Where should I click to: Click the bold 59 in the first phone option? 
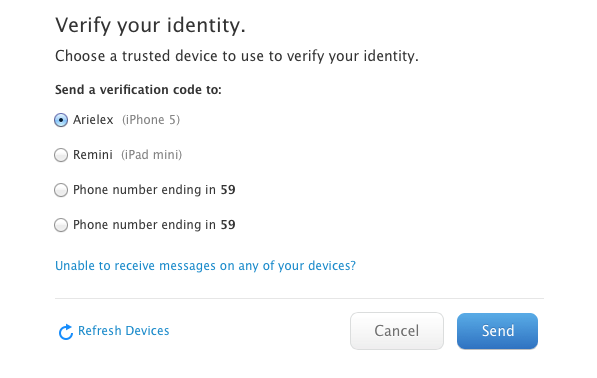[x=228, y=190]
